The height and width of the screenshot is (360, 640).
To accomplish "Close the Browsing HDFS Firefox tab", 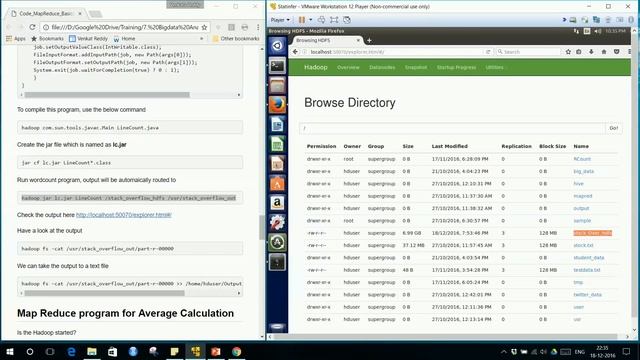I will [358, 40].
